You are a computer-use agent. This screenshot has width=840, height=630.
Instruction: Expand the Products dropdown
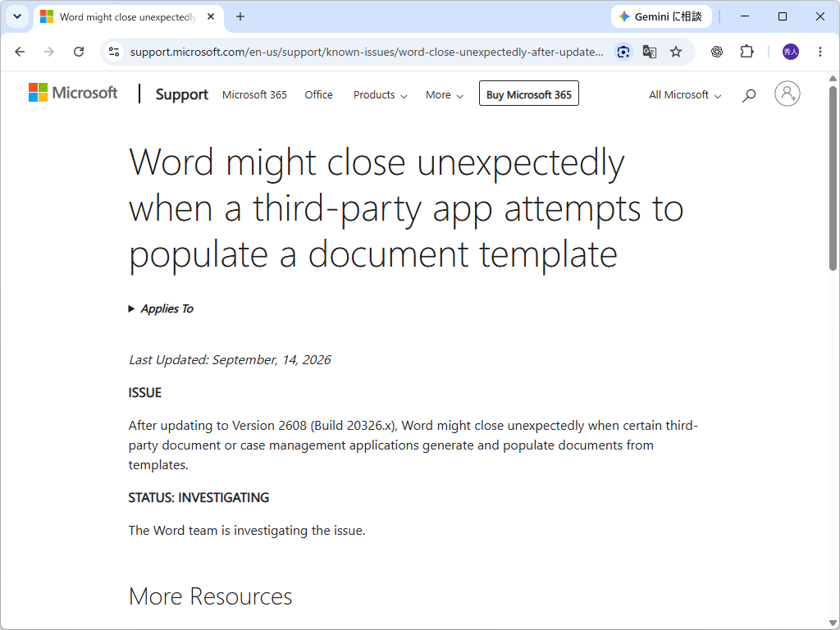pos(380,95)
